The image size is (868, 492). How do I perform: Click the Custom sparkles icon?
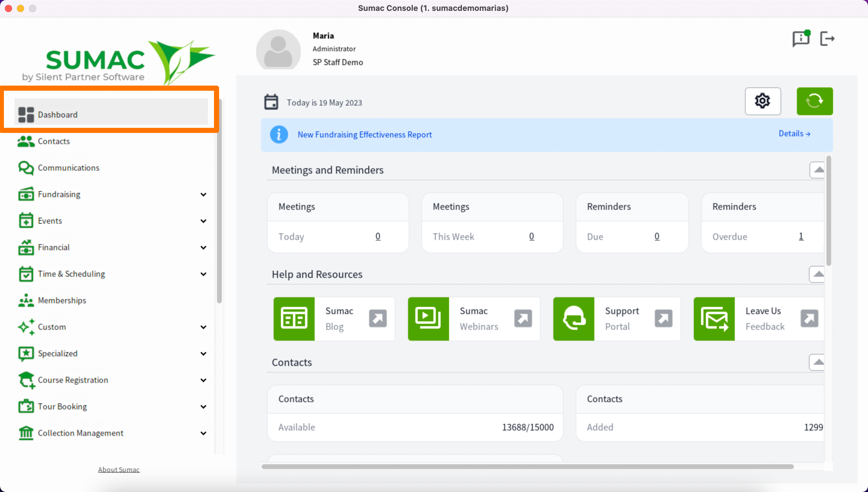(x=26, y=327)
